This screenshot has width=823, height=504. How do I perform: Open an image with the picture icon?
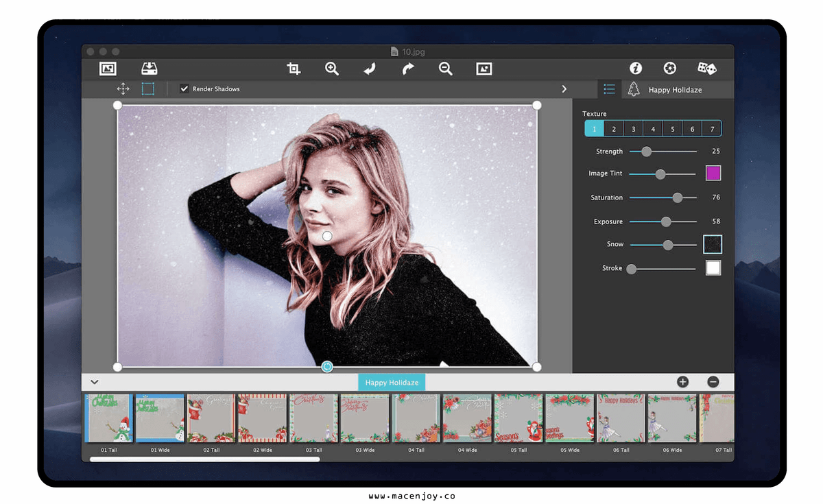pyautogui.click(x=108, y=69)
